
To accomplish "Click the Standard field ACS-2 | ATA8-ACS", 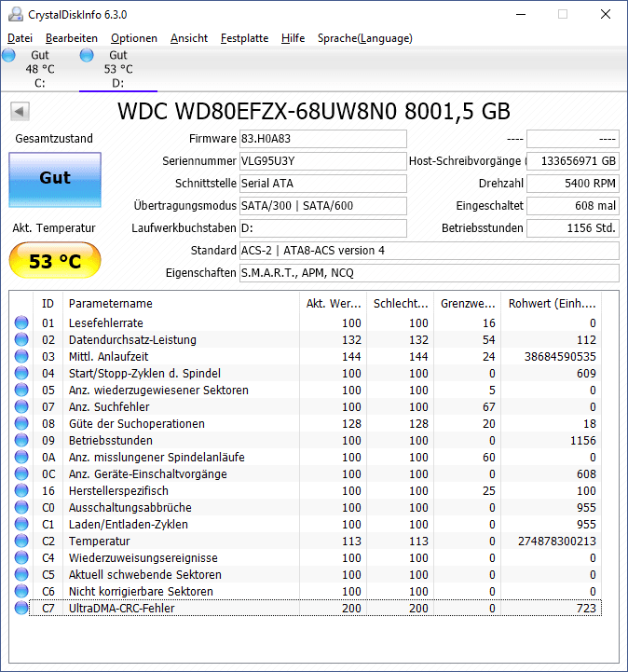I will [x=430, y=251].
